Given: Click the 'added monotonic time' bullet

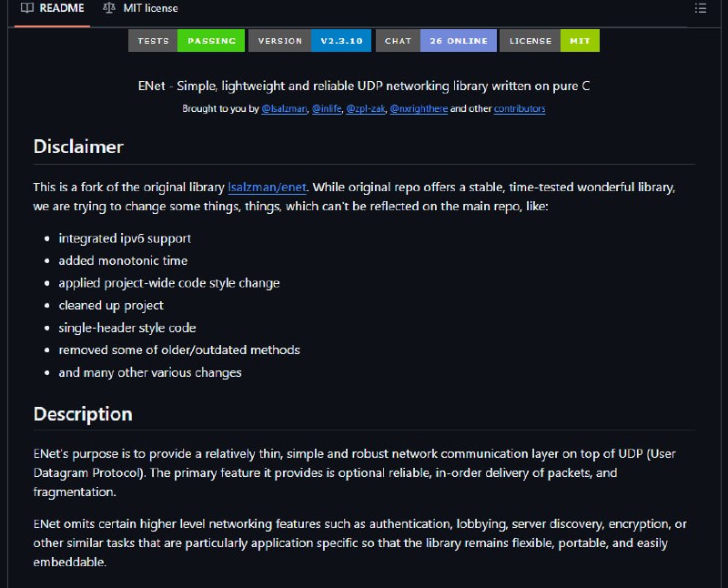Looking at the screenshot, I should coord(123,260).
